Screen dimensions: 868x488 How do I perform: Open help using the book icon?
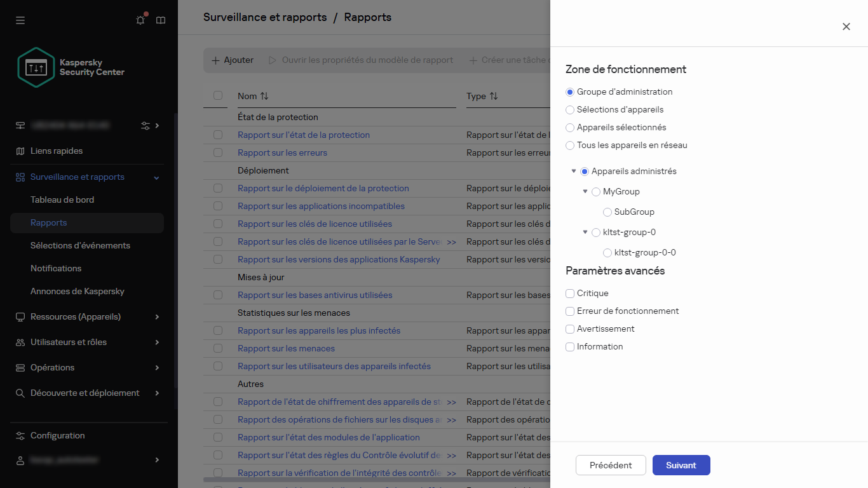pos(160,20)
